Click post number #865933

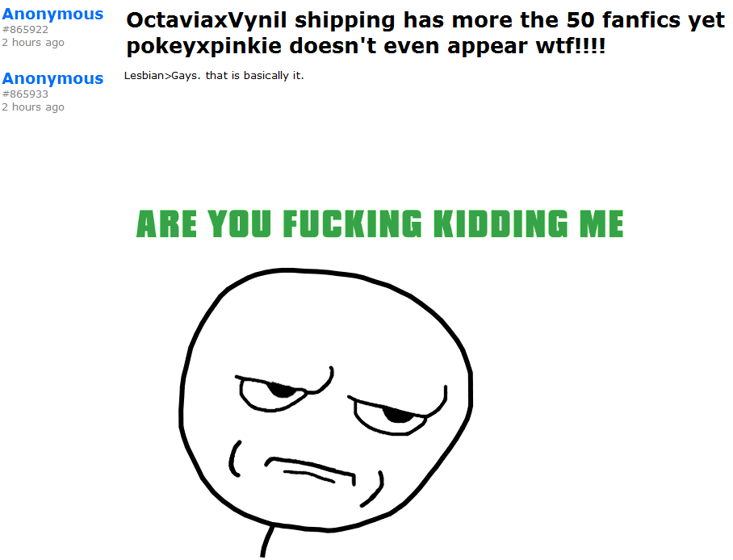[25, 94]
